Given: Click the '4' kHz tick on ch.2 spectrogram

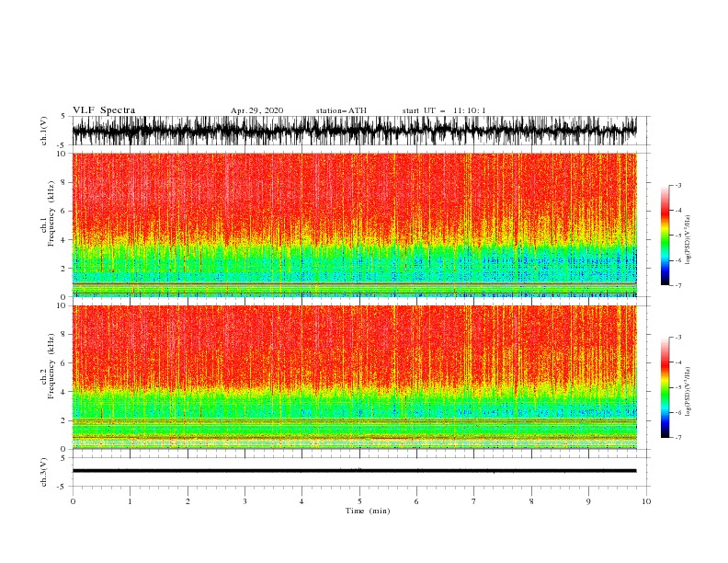Looking at the screenshot, I should click(x=64, y=392).
